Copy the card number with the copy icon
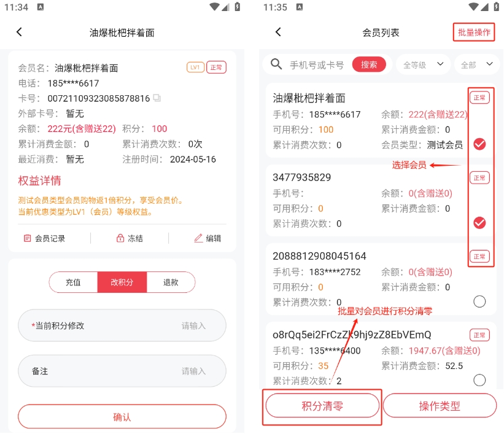The height and width of the screenshot is (434, 504). [157, 98]
